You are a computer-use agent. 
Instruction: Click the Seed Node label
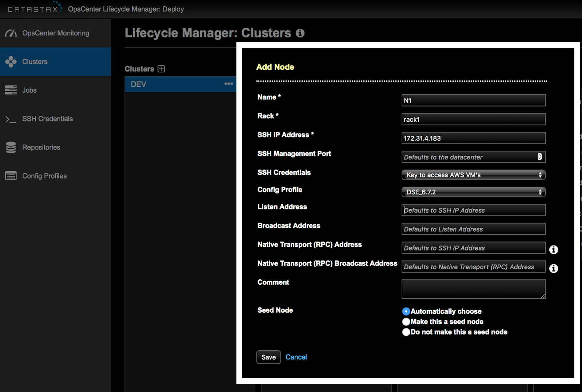click(275, 310)
